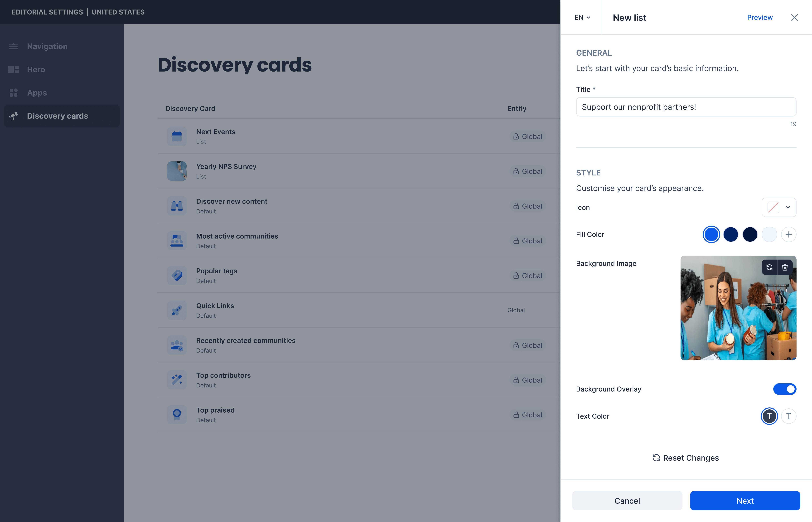Open the Recently created communities card
Screen dimensions: 812x522
point(359,345)
